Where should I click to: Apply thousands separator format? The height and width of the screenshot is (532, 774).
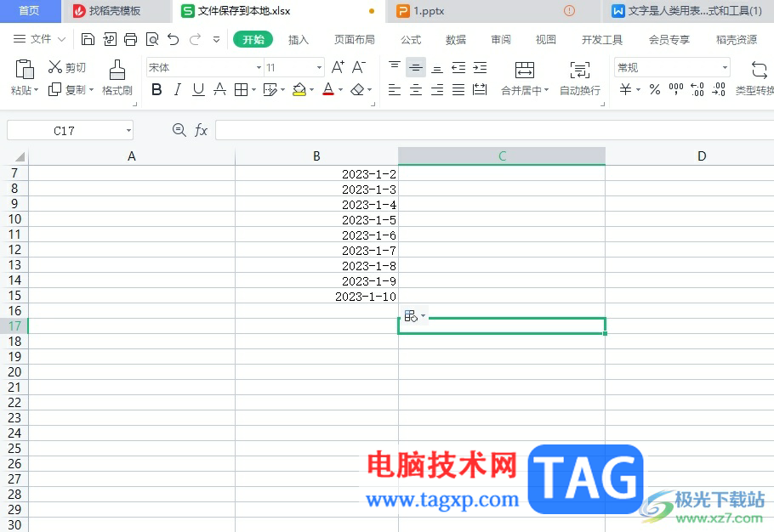tap(676, 89)
